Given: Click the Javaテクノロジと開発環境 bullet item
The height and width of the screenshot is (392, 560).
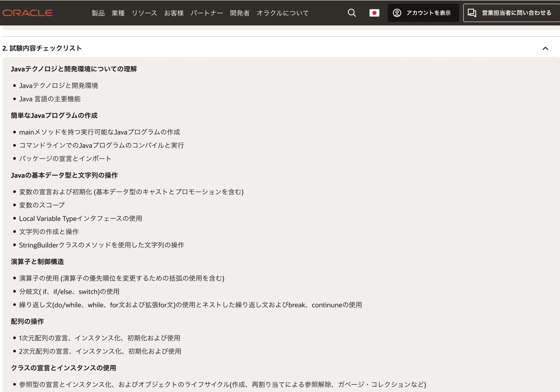Looking at the screenshot, I should coord(59,85).
